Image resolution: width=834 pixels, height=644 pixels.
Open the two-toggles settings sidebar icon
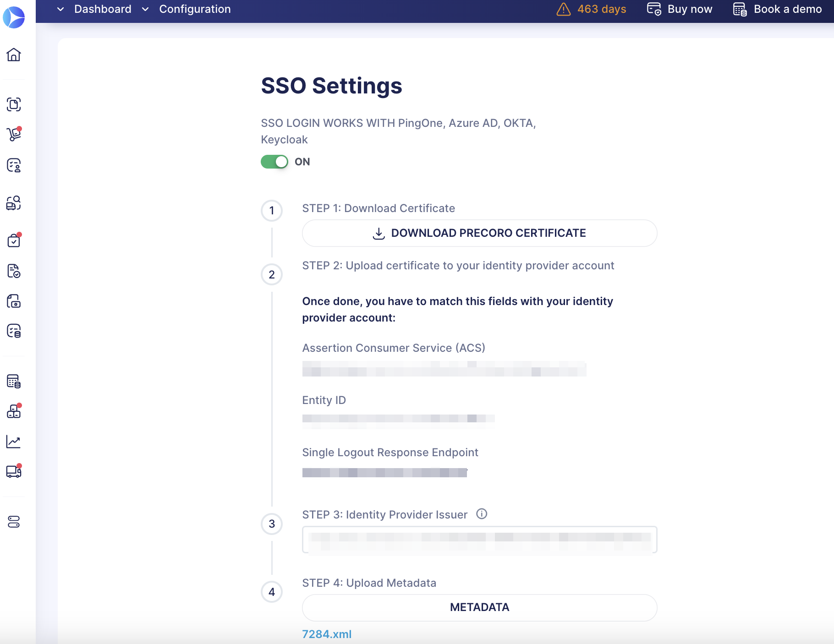(x=14, y=522)
